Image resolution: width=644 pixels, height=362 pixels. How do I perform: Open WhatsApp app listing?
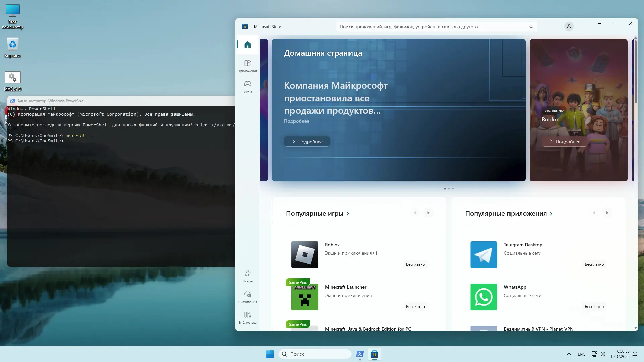515,287
